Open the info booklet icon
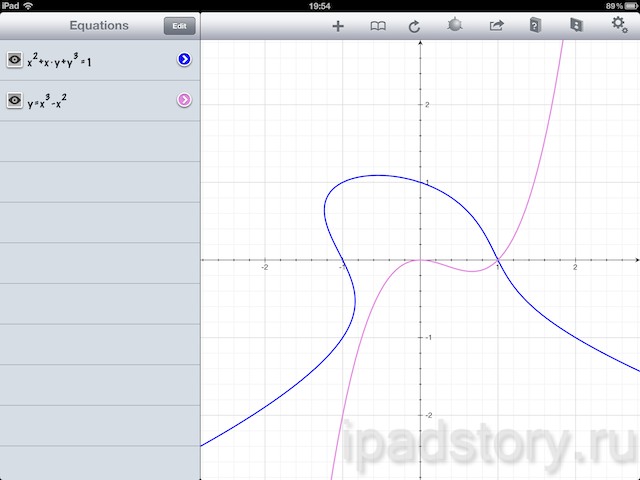Viewport: 640px width, 480px height. (x=576, y=25)
